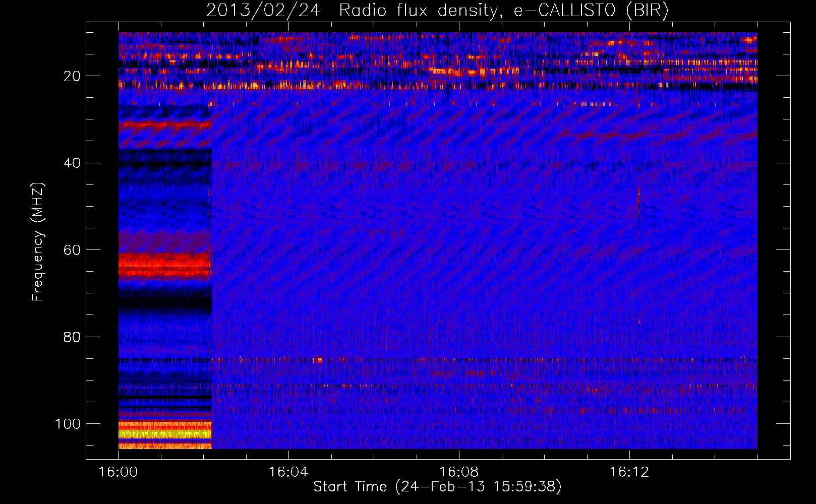Click the vertical red spike near 16:12
This screenshot has height=504, width=816.
tap(638, 201)
